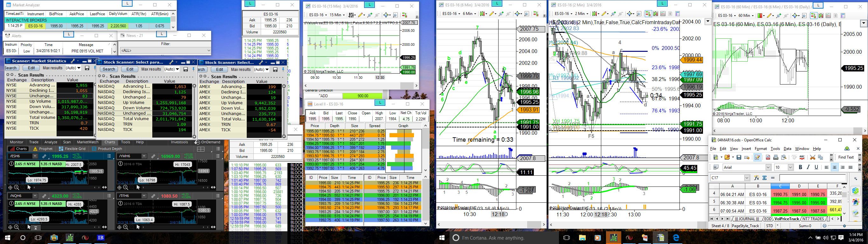Open the Function Wizard in Calc formula bar
The image size is (868, 244).
(756, 178)
